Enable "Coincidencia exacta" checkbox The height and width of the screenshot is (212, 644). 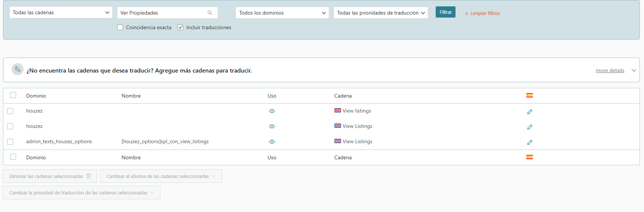pos(120,27)
